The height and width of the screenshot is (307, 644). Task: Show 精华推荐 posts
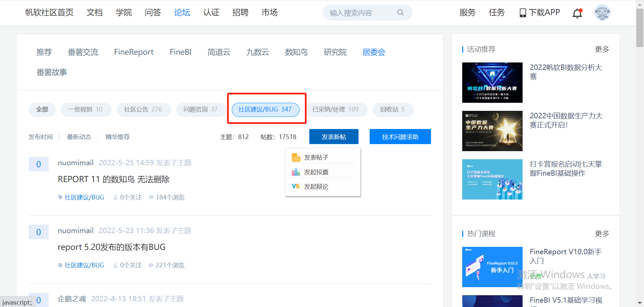(118, 137)
